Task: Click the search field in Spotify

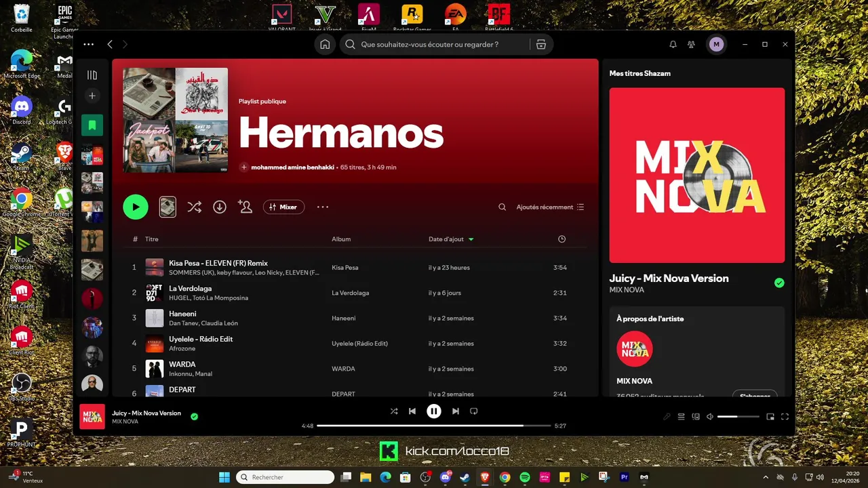Action: tap(435, 44)
